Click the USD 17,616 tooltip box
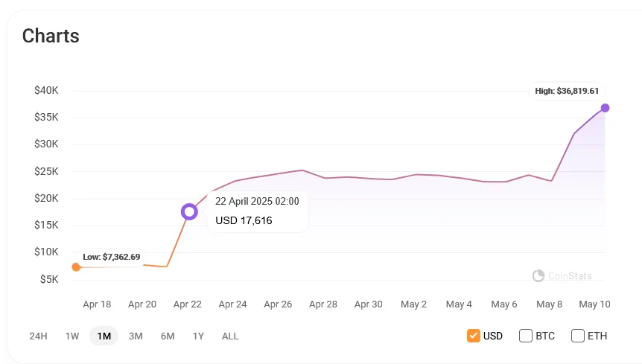642x364 pixels. 258,211
